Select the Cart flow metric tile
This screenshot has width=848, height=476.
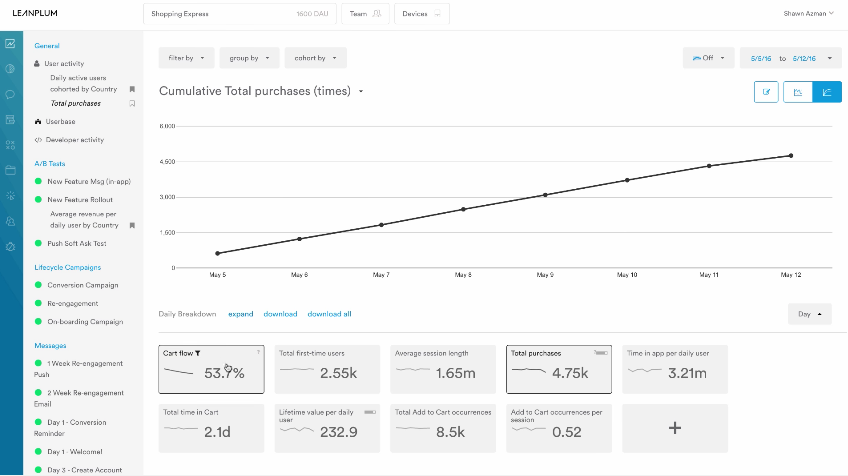pyautogui.click(x=211, y=369)
